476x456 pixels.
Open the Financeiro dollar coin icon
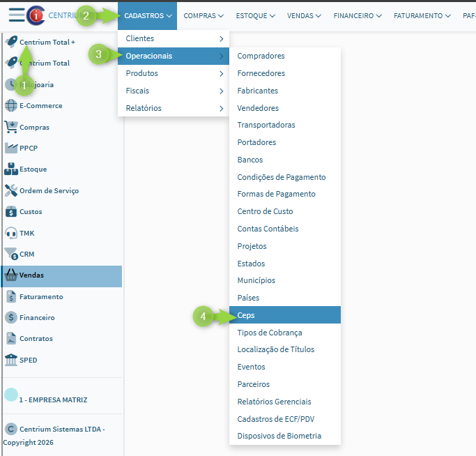pyautogui.click(x=10, y=317)
